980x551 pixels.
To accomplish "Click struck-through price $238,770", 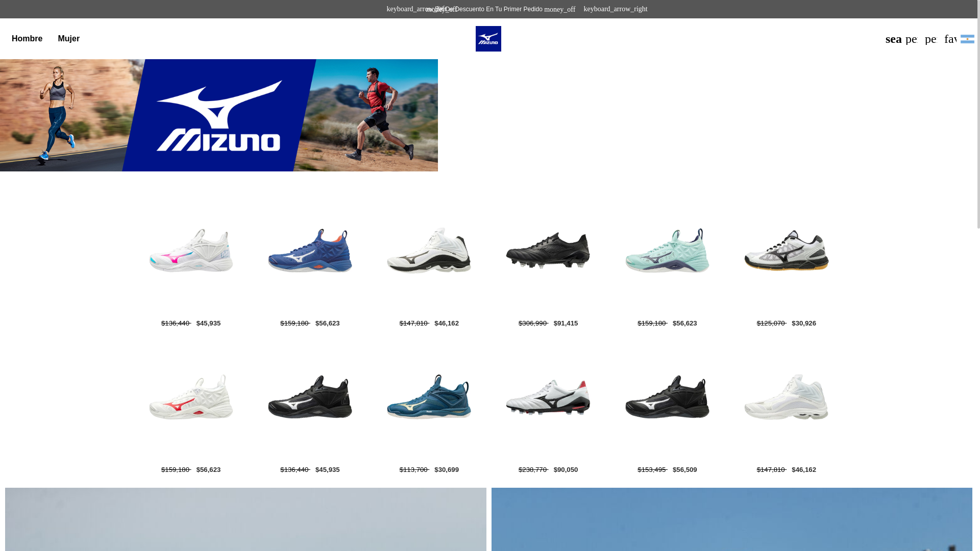I will tap(533, 470).
